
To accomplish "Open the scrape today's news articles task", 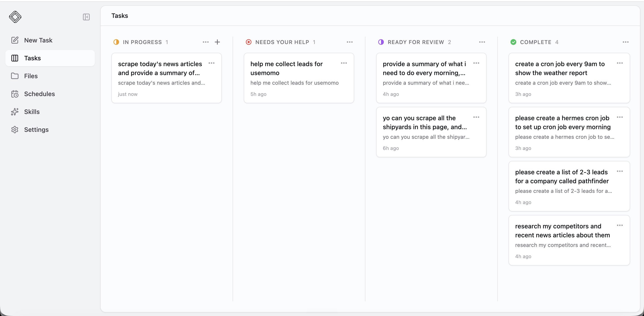I will click(167, 78).
